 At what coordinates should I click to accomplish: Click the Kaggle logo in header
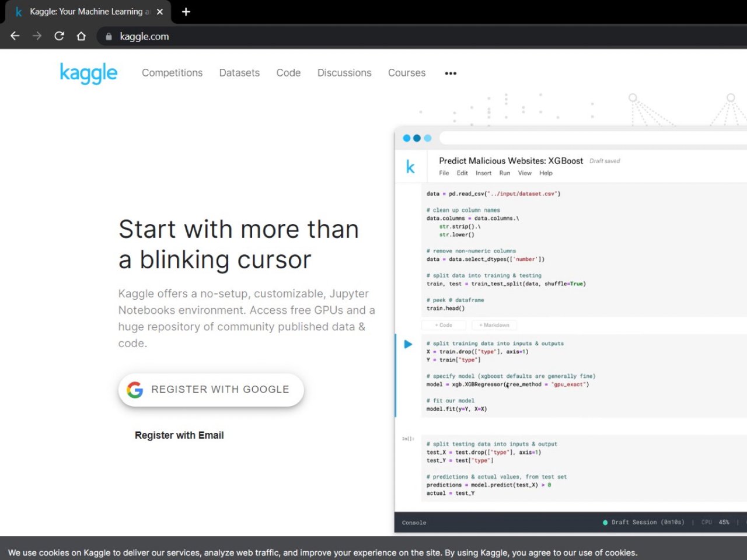click(89, 73)
